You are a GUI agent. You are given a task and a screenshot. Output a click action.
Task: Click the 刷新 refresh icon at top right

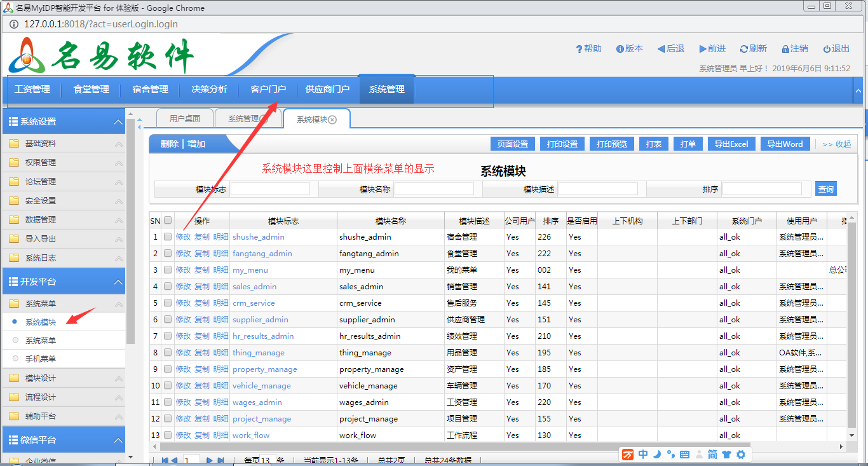(x=753, y=48)
